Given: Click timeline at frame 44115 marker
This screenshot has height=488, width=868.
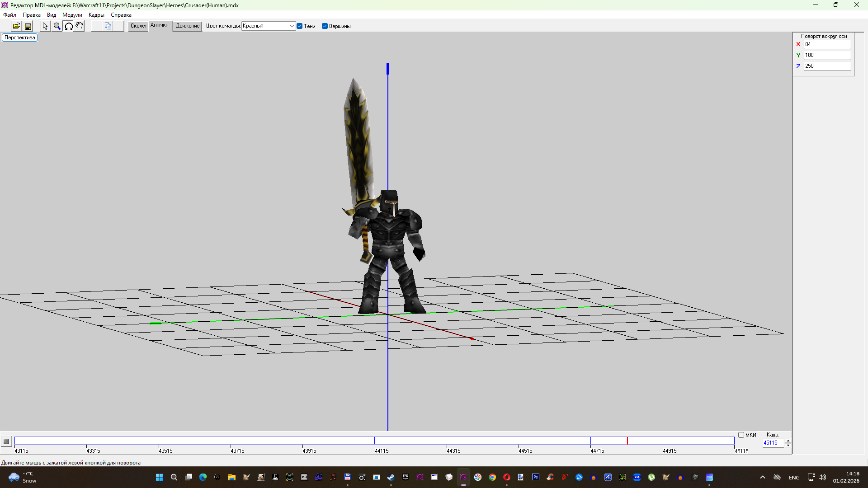Looking at the screenshot, I should [x=374, y=441].
